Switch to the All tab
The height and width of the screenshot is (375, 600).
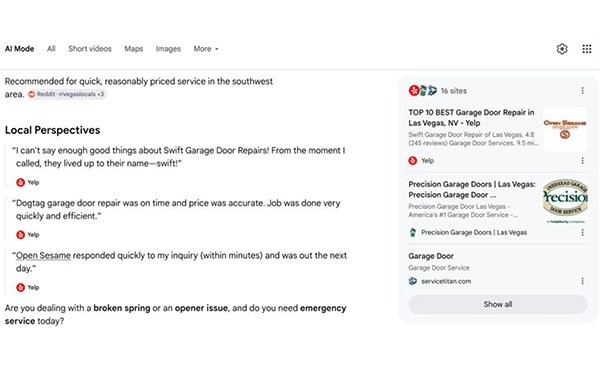[51, 49]
